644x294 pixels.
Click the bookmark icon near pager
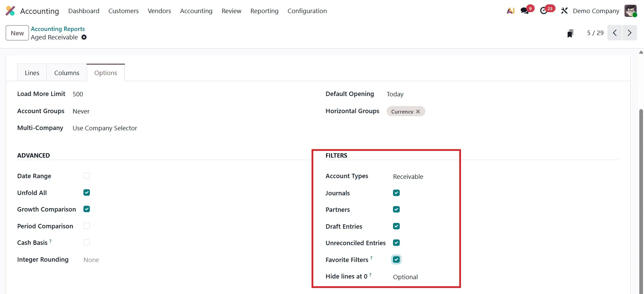(570, 33)
